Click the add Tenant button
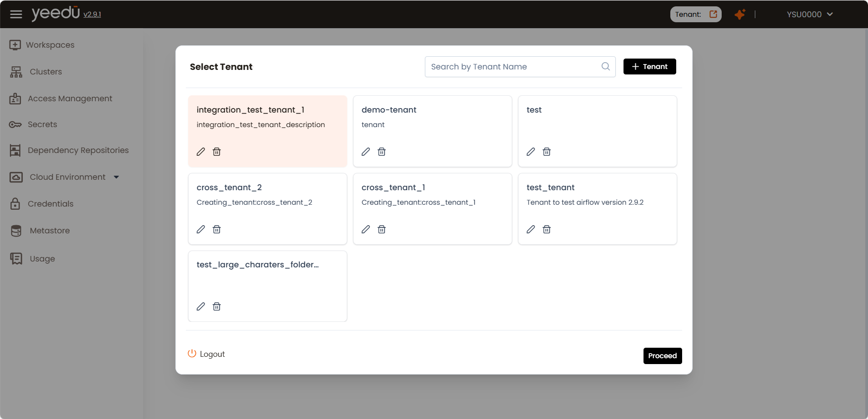This screenshot has height=419, width=868. coord(649,67)
